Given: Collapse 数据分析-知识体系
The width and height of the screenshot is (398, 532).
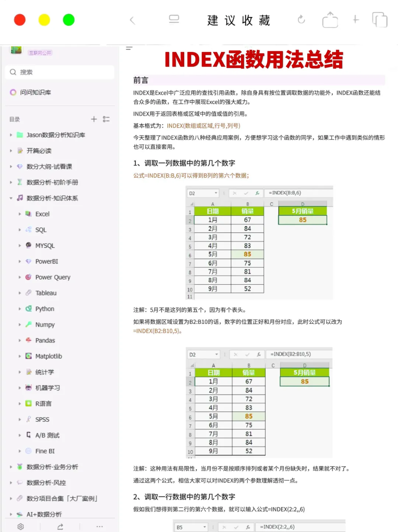Looking at the screenshot, I should pos(11,198).
